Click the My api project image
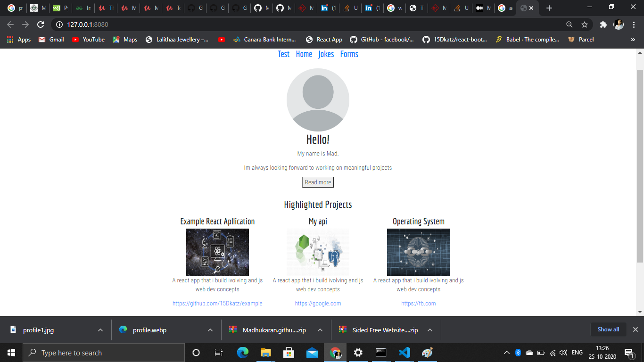 [318, 252]
